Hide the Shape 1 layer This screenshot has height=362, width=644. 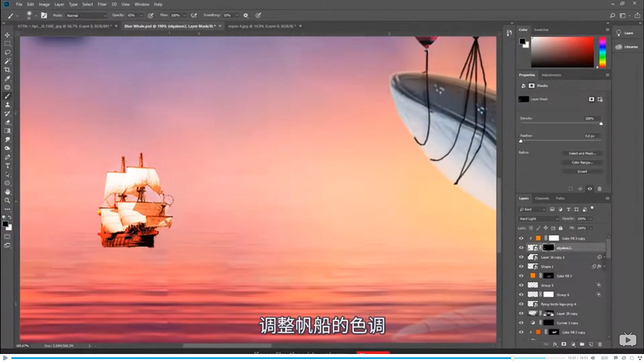pyautogui.click(x=521, y=266)
